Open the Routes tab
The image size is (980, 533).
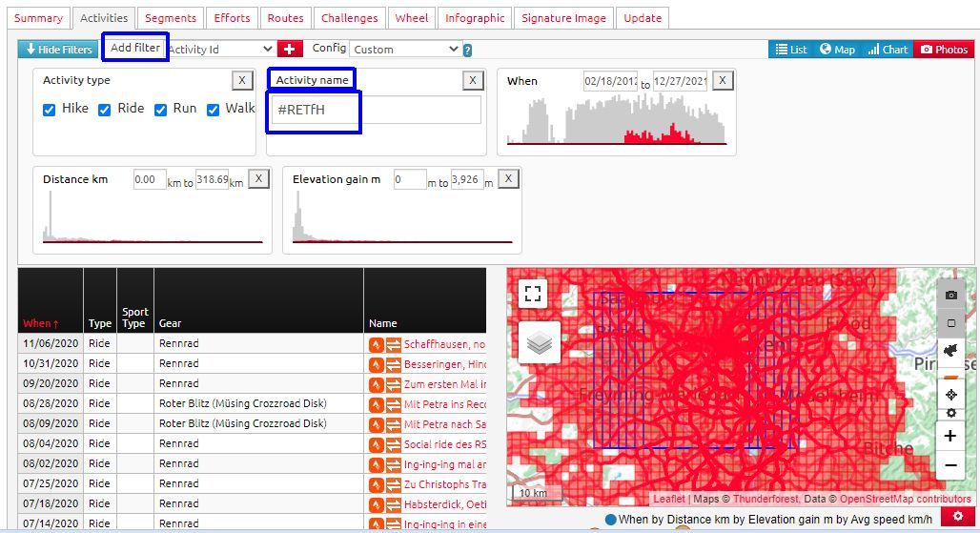click(285, 18)
